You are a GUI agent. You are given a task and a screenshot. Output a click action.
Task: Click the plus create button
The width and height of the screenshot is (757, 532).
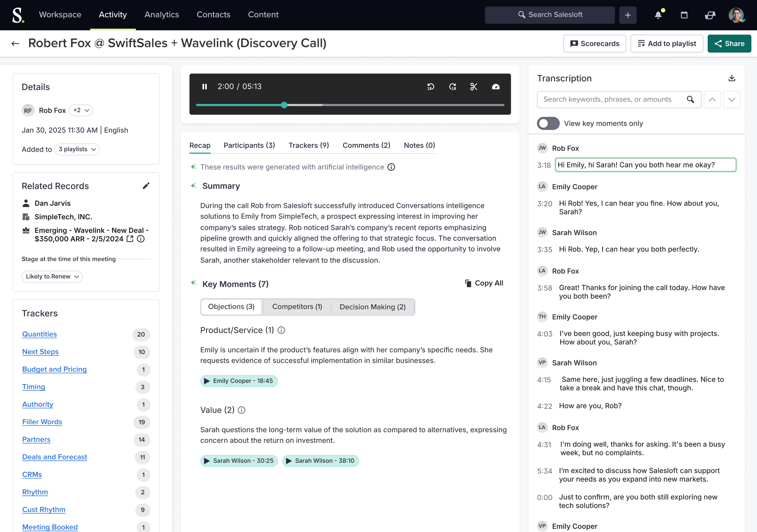click(x=628, y=15)
